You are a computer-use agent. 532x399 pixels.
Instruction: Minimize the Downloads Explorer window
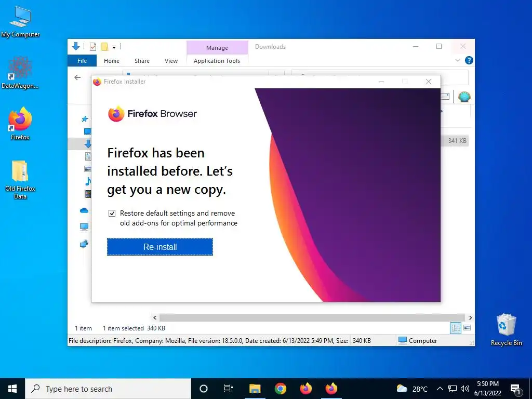(x=416, y=46)
